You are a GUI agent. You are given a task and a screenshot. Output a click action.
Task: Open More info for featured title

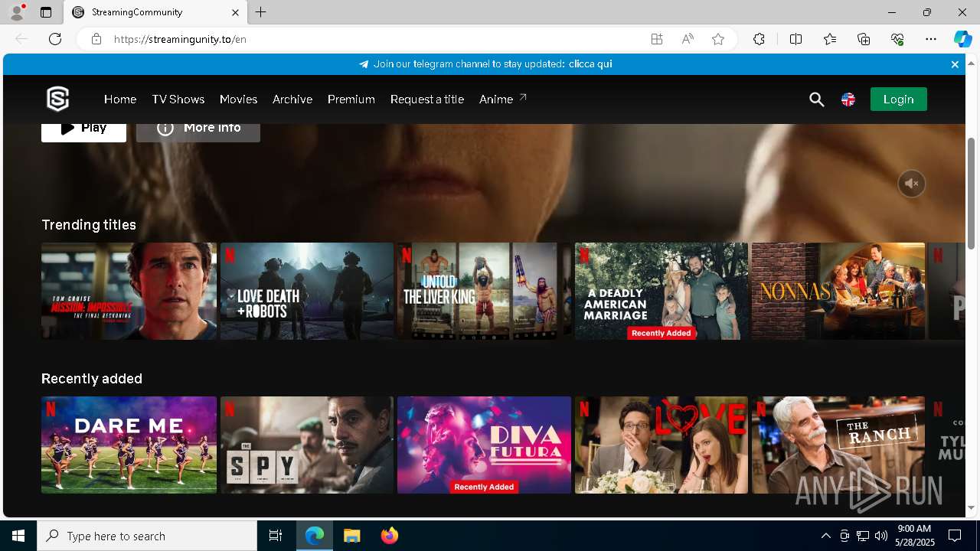pyautogui.click(x=198, y=132)
